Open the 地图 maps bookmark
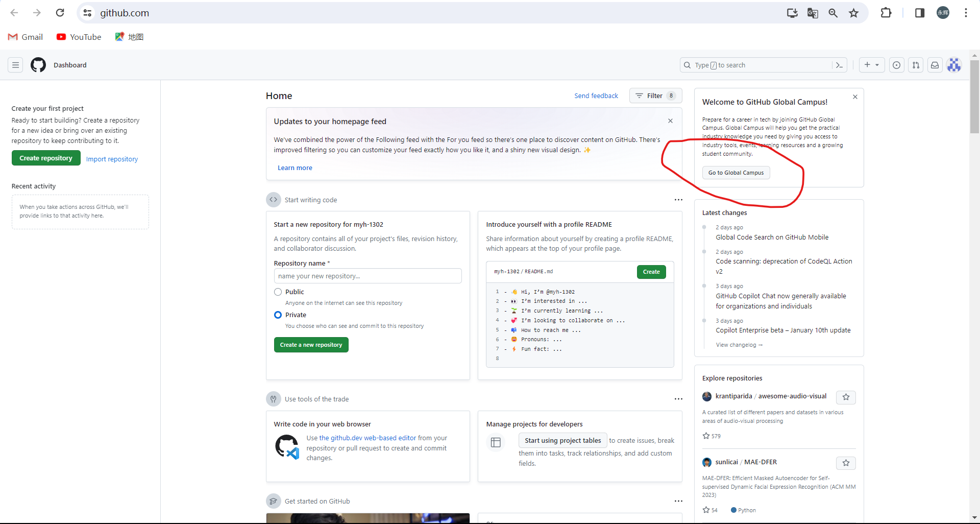Screen dimensions: 980x524 tap(129, 37)
